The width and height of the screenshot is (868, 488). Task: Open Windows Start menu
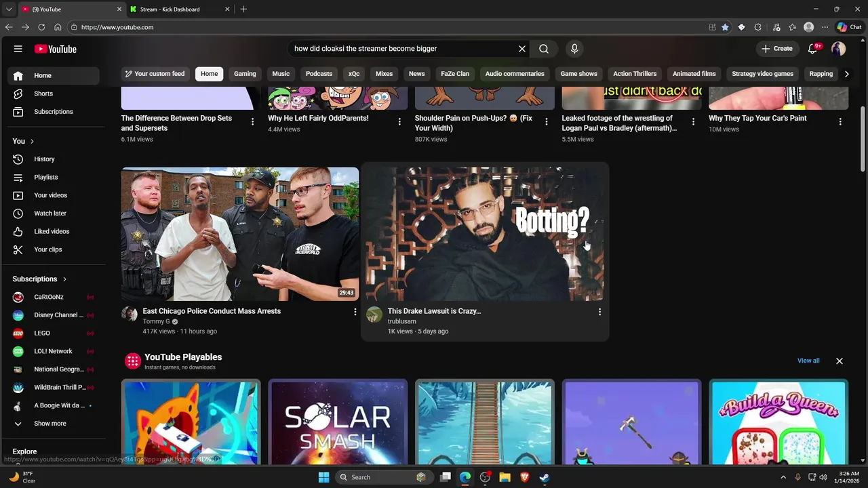323,477
